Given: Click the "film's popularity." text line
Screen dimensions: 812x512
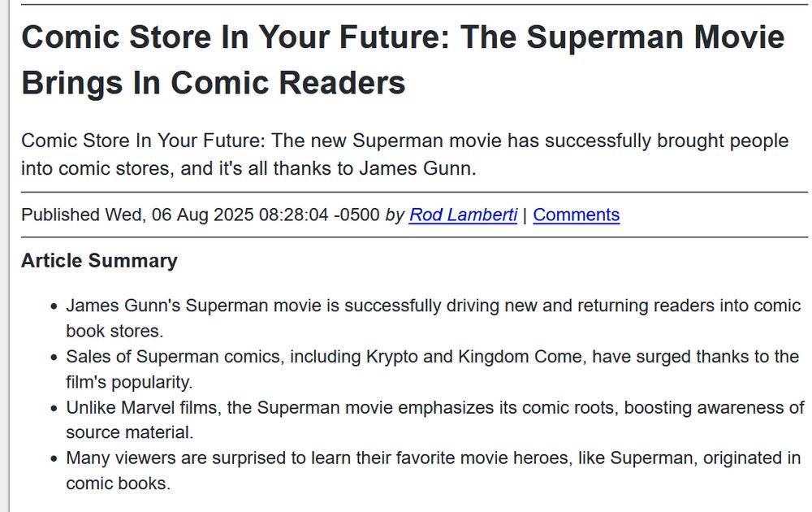Looking at the screenshot, I should 129,382.
